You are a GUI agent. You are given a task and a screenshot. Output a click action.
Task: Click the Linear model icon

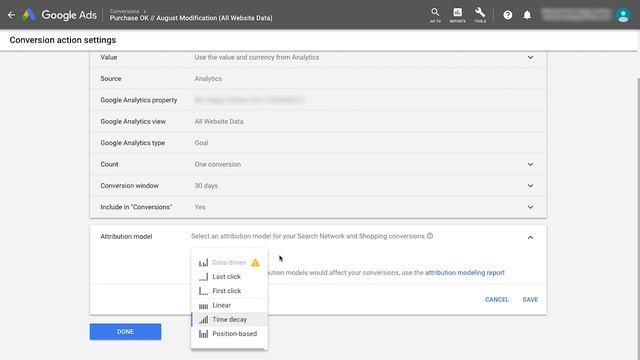coord(203,305)
